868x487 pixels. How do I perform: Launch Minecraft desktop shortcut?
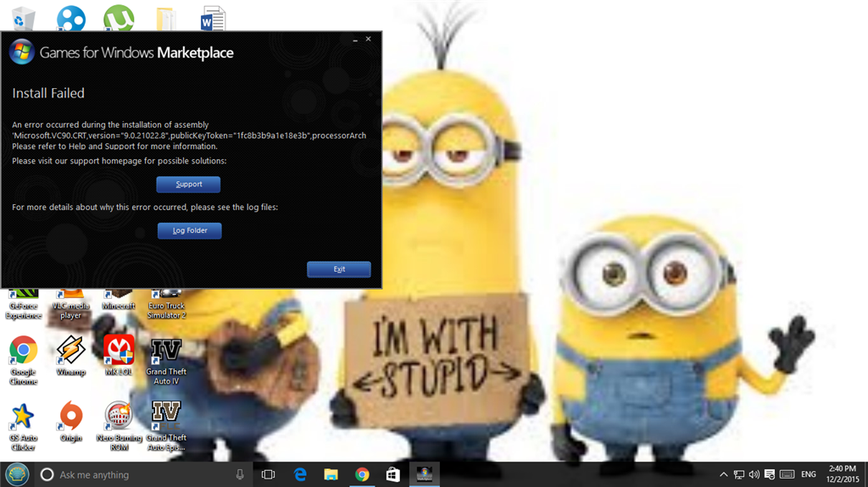[x=119, y=300]
